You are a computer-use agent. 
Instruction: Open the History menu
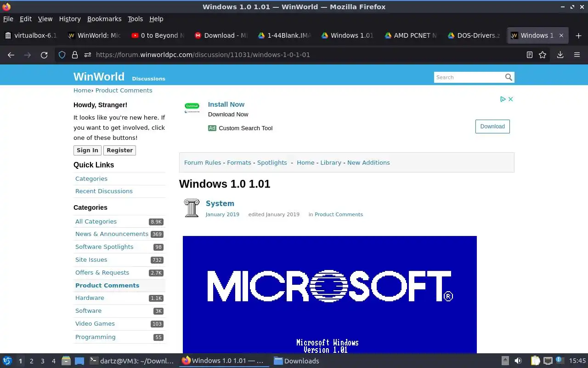pyautogui.click(x=70, y=19)
